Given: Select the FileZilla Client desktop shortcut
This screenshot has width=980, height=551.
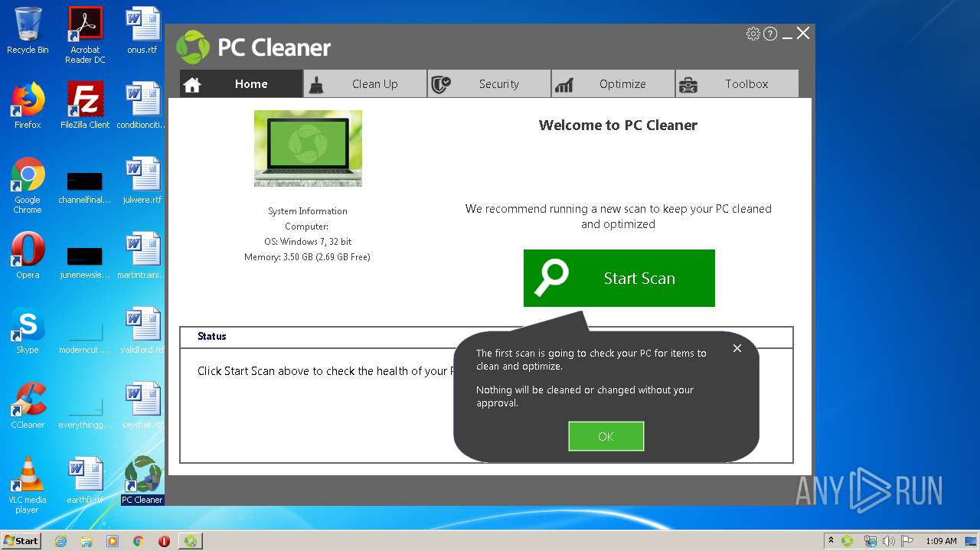Looking at the screenshot, I should tap(85, 106).
